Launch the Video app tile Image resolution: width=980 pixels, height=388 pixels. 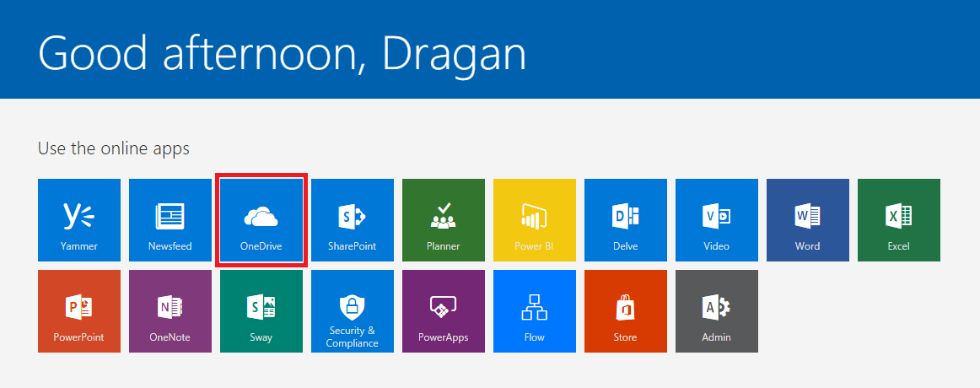click(717, 220)
